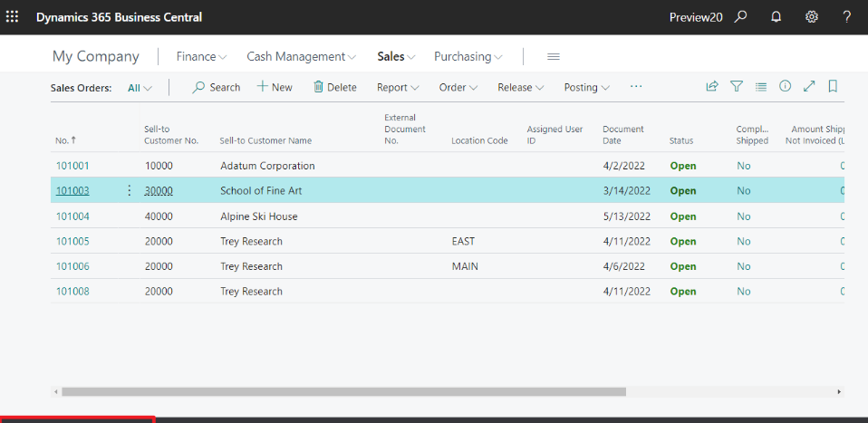Click customer number 10000

click(x=159, y=166)
